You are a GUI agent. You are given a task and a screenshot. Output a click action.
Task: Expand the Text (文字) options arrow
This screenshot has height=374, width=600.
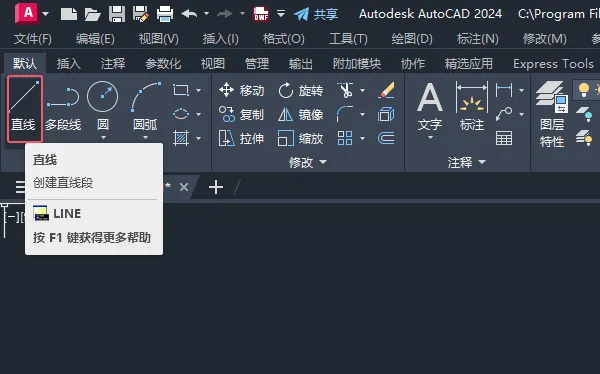coord(430,137)
